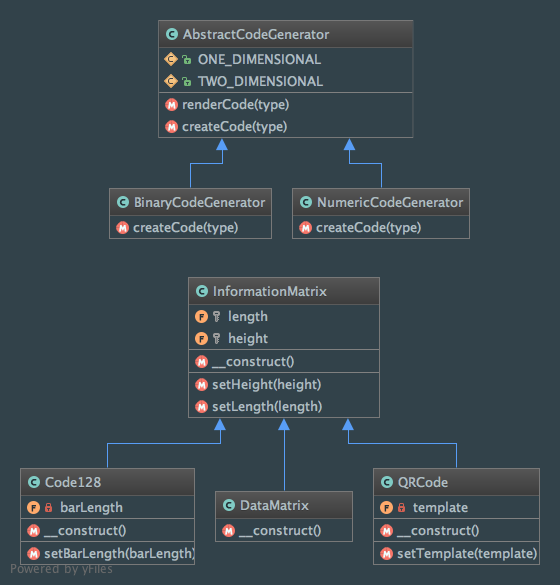Select createCode(type) text in NumericCodeGenerator

click(x=369, y=228)
